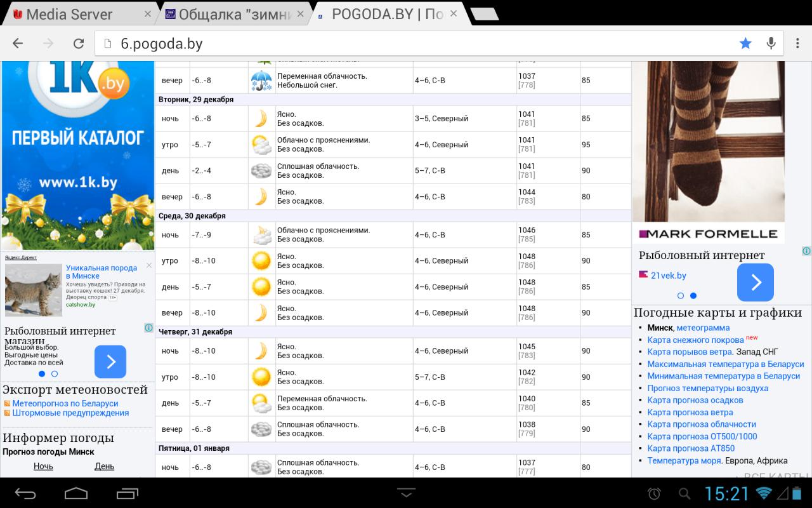This screenshot has height=508, width=812.
Task: Go back using the browser back arrow
Action: pyautogui.click(x=18, y=43)
